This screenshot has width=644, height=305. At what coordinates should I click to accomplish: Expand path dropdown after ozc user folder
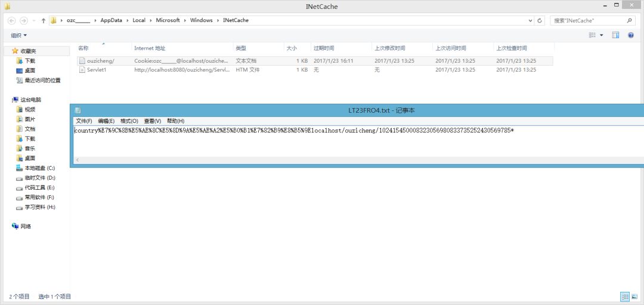[x=95, y=20]
